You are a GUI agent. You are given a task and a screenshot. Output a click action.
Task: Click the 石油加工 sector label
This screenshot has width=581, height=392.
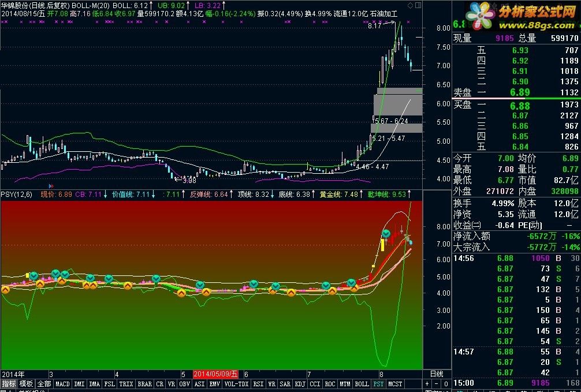(384, 14)
